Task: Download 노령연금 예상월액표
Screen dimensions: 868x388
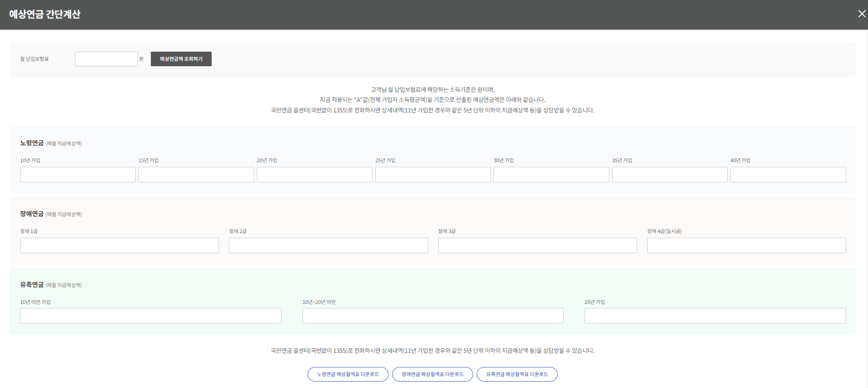Action: point(348,374)
